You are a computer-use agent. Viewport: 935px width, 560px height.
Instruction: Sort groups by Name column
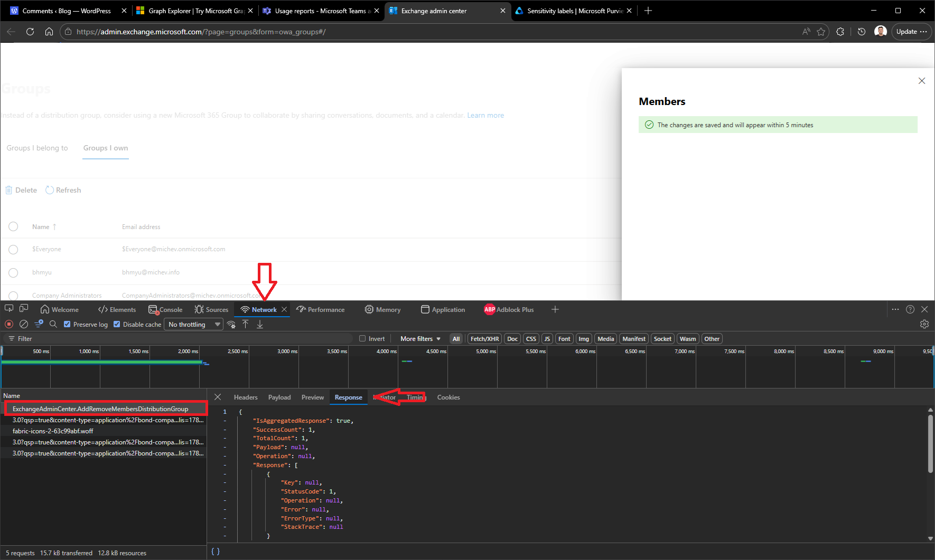tap(44, 227)
